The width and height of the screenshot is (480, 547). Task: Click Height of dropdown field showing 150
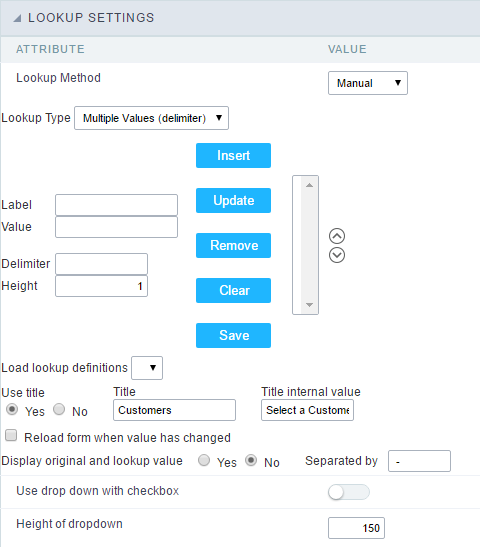point(356,528)
